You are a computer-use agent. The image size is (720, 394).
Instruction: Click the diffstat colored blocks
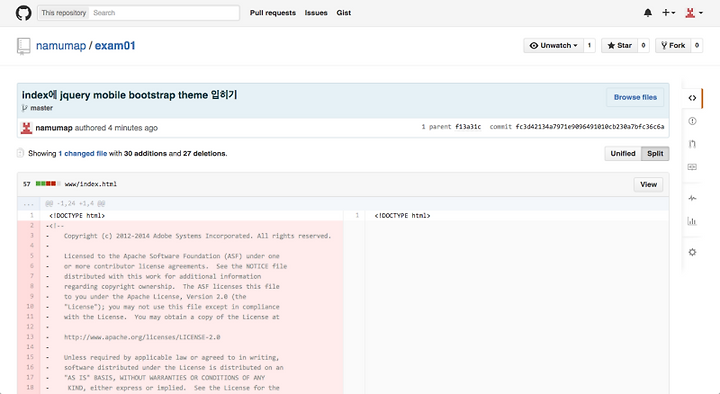pos(48,184)
